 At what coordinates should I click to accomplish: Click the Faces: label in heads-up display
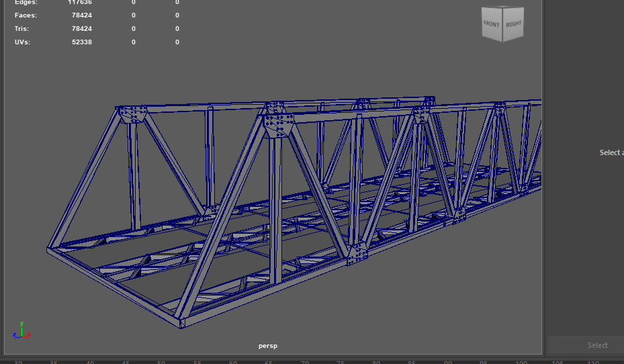26,15
